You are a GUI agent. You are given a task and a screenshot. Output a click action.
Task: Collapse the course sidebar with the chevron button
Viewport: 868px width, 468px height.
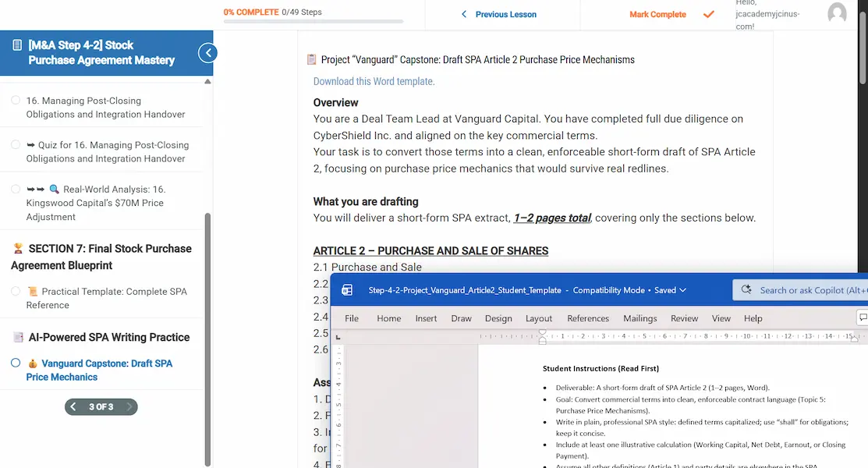207,53
